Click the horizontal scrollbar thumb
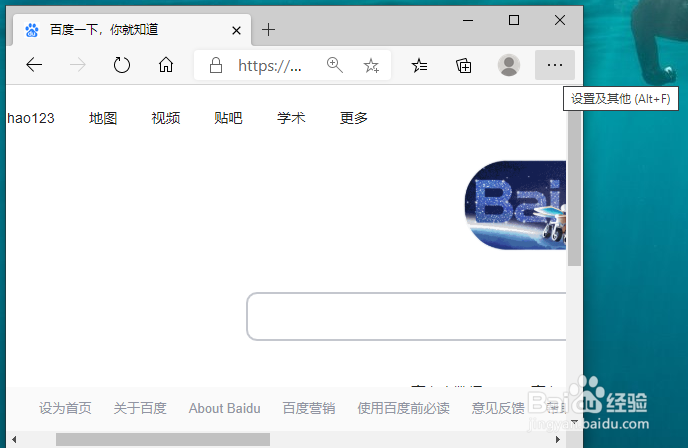688x448 pixels. coord(163,439)
